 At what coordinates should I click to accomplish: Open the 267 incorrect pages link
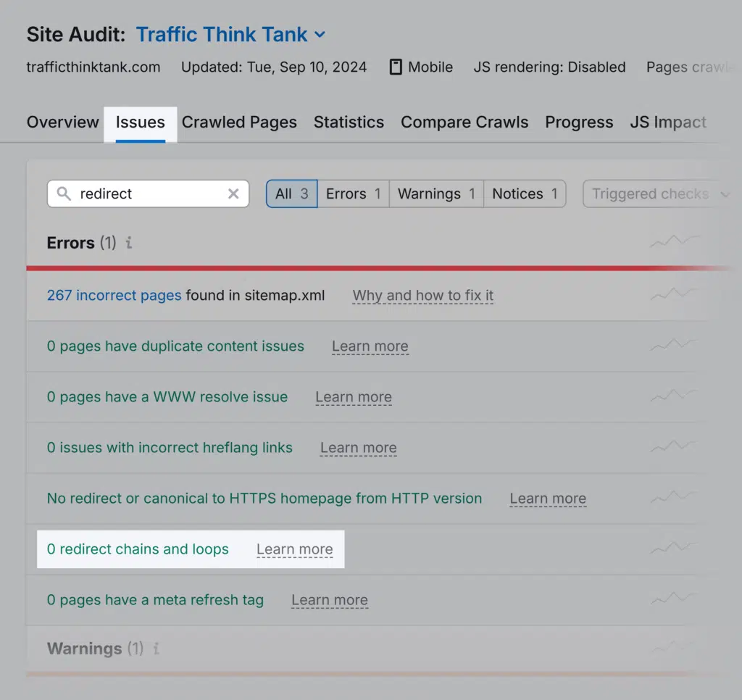click(114, 295)
